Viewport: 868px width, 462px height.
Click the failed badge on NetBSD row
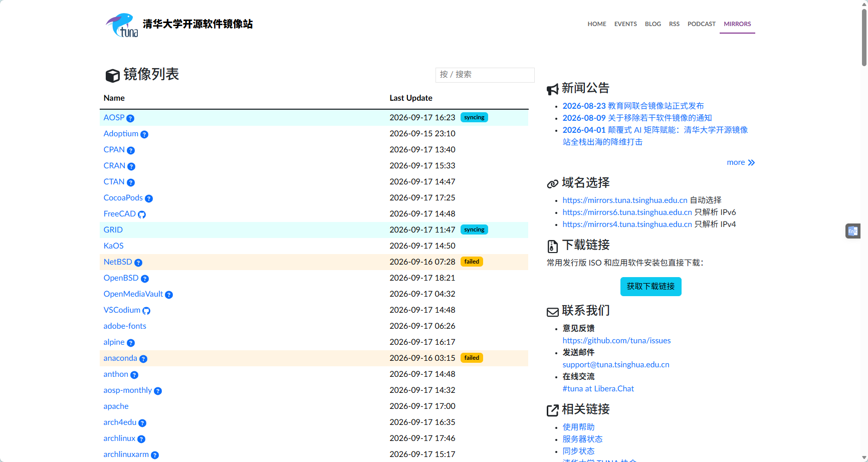(472, 262)
